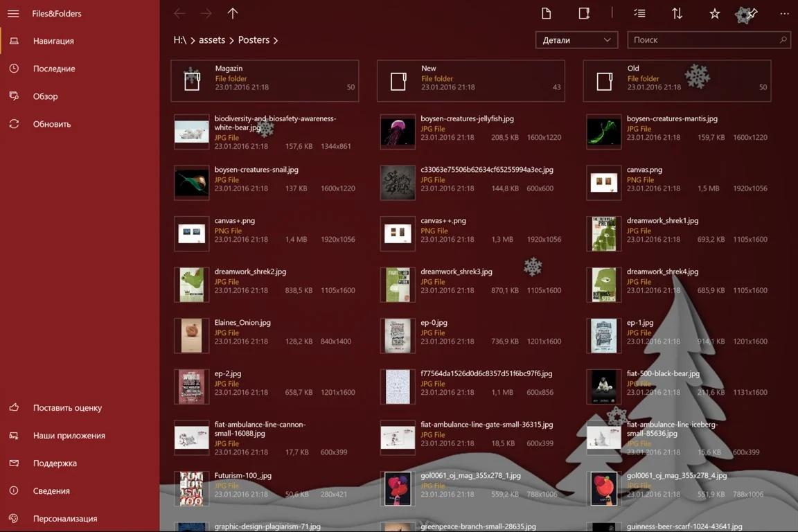Select fiat-ambulance-line-iceberg-small-85636.jpg
The image size is (798, 532).
pos(677,438)
